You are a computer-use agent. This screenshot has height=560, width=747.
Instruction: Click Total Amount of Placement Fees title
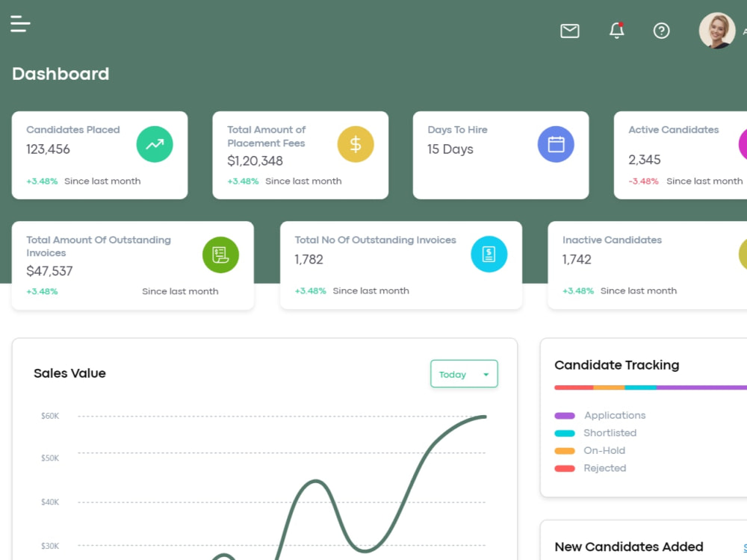(x=267, y=136)
